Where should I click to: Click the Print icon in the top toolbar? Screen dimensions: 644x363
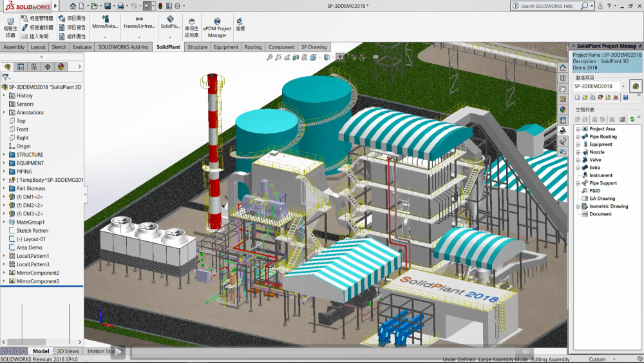pyautogui.click(x=120, y=6)
